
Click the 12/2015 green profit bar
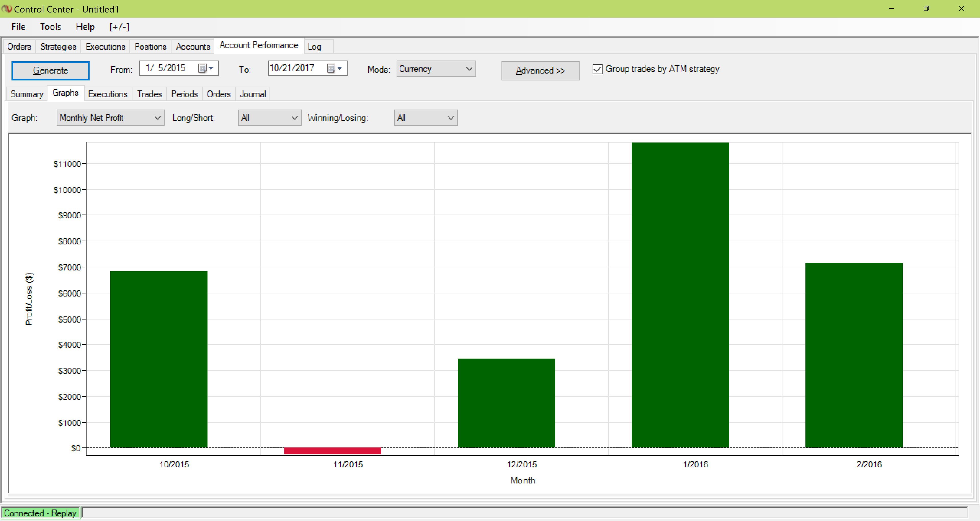506,403
